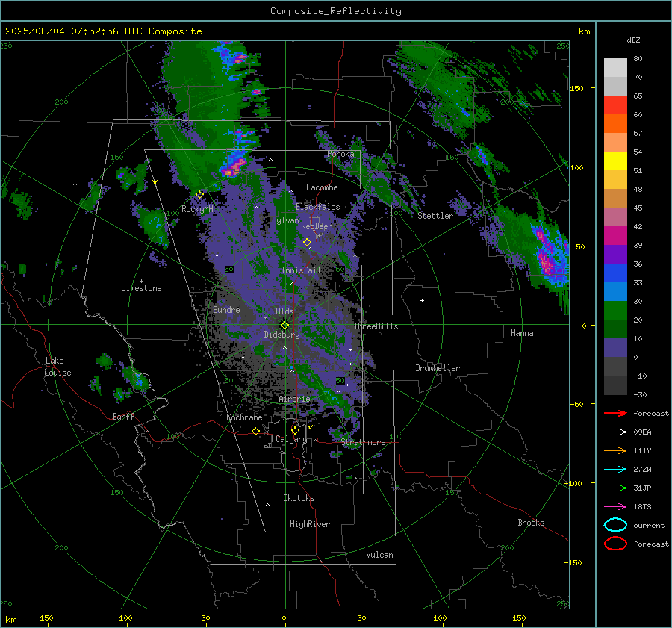This screenshot has width=672, height=628.
Task: Click the Vulcan city label
Action: coord(380,555)
